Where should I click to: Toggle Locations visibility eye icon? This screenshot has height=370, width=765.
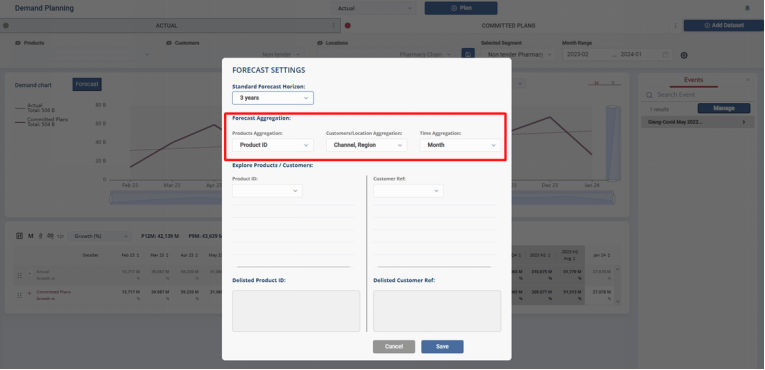click(x=320, y=43)
